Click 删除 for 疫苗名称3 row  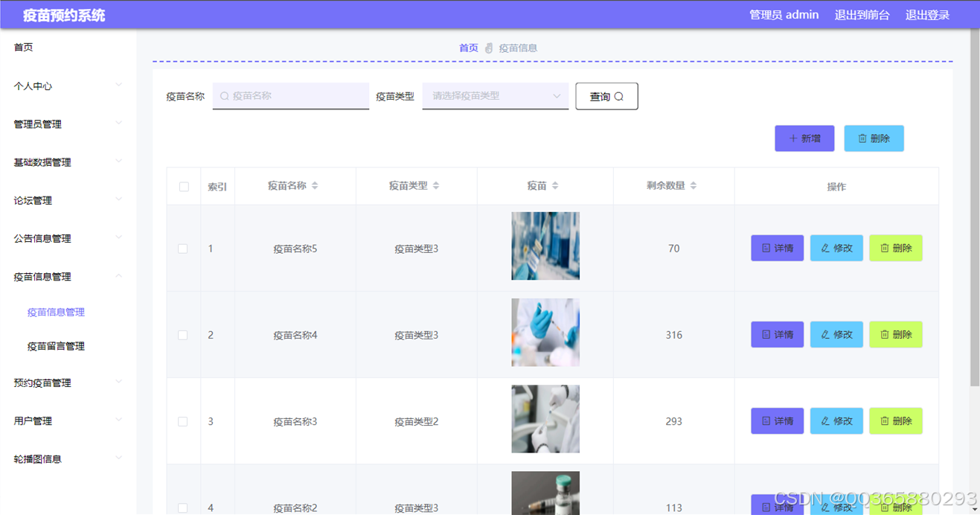pos(896,421)
